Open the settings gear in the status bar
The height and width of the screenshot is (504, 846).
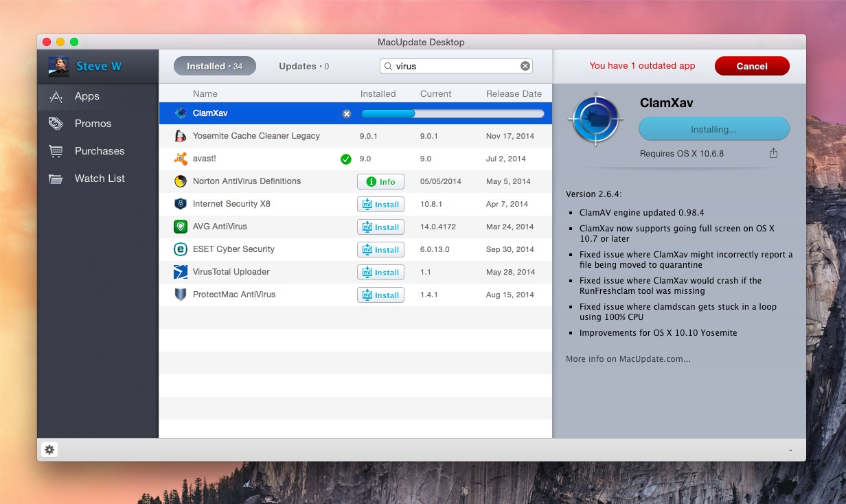49,450
